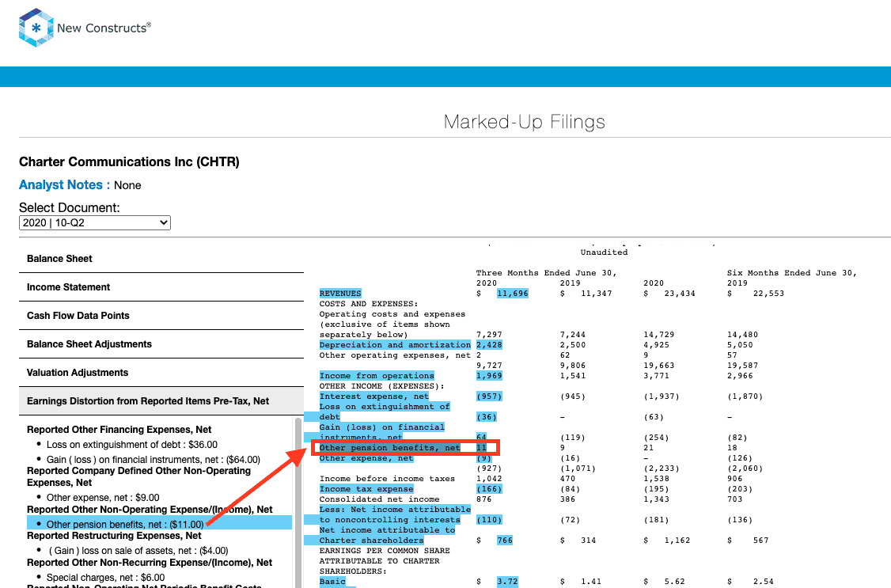The height and width of the screenshot is (588, 891).
Task: Click highlighted Charter shareholders label
Action: (371, 540)
